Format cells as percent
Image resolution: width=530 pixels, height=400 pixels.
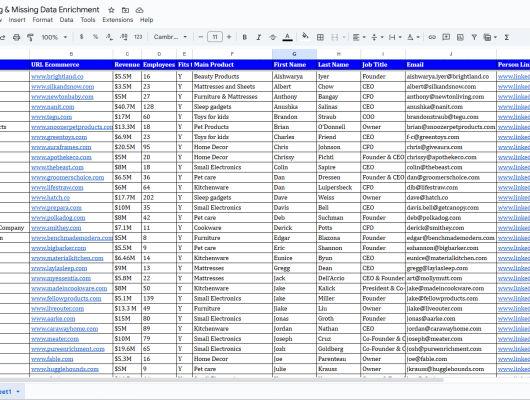95,37
